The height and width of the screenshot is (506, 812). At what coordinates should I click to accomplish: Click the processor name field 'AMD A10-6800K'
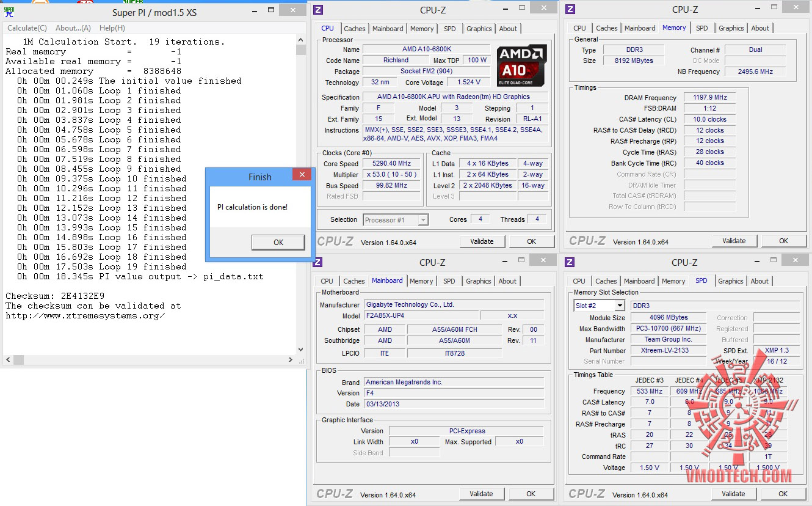(426, 50)
